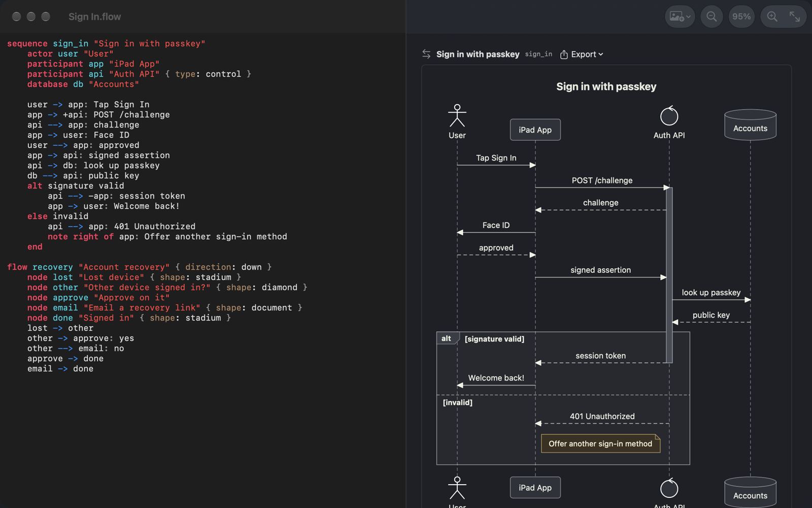The height and width of the screenshot is (508, 812).
Task: Click the 'node done "Signed in"' line
Action: (x=129, y=318)
